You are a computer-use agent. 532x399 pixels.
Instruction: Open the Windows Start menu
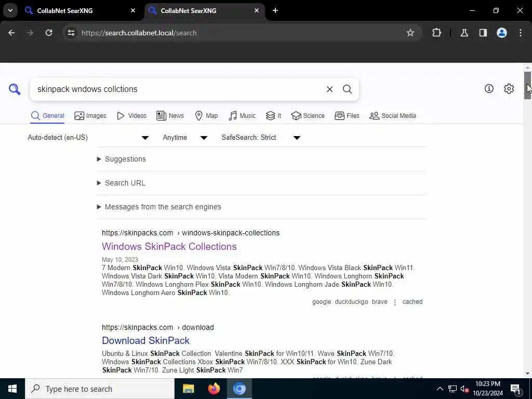coord(12,389)
